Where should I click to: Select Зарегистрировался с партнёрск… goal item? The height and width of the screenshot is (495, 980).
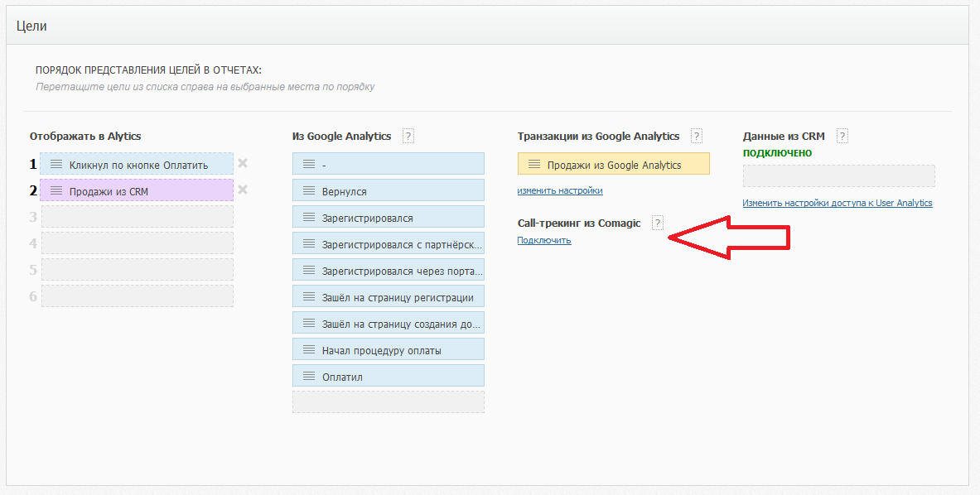(388, 244)
